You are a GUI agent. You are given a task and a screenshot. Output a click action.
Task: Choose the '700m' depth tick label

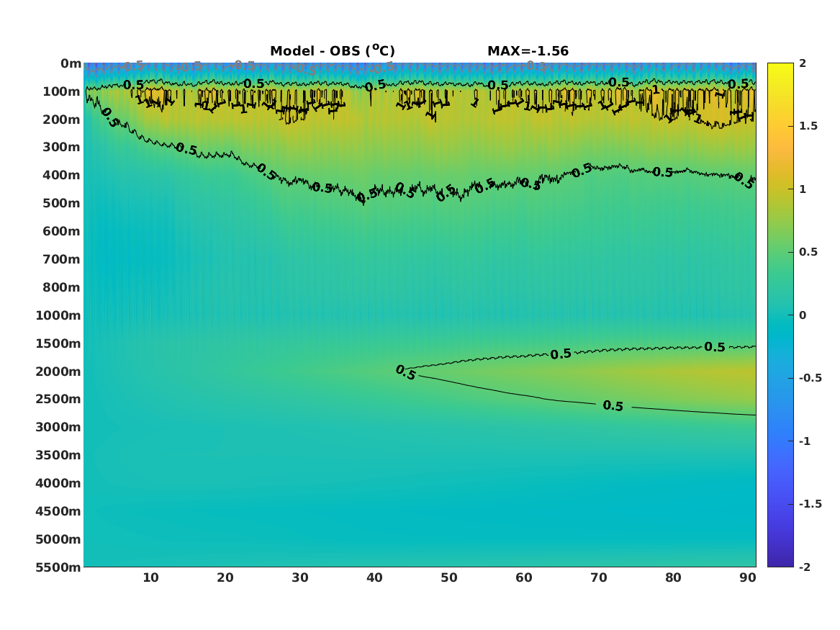click(62, 259)
